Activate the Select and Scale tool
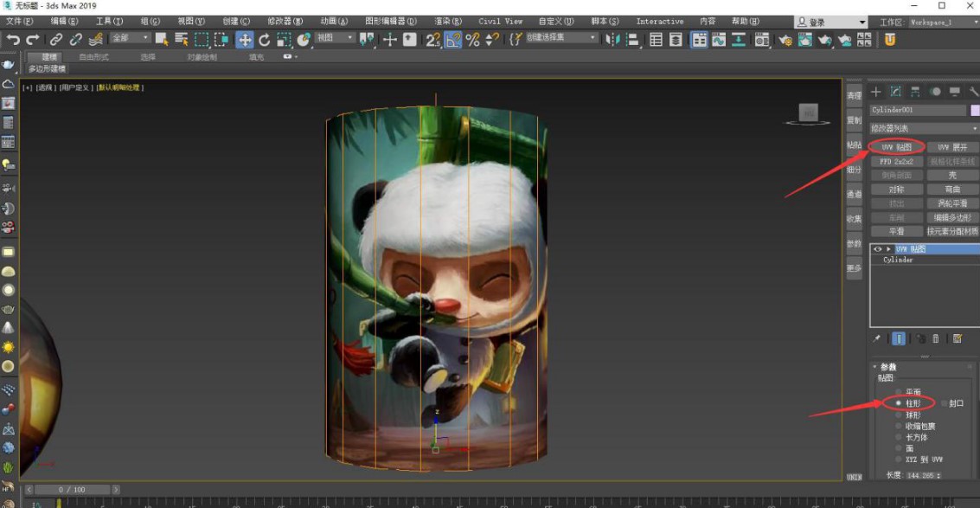Screen dimensions: 980x508 click(x=284, y=40)
